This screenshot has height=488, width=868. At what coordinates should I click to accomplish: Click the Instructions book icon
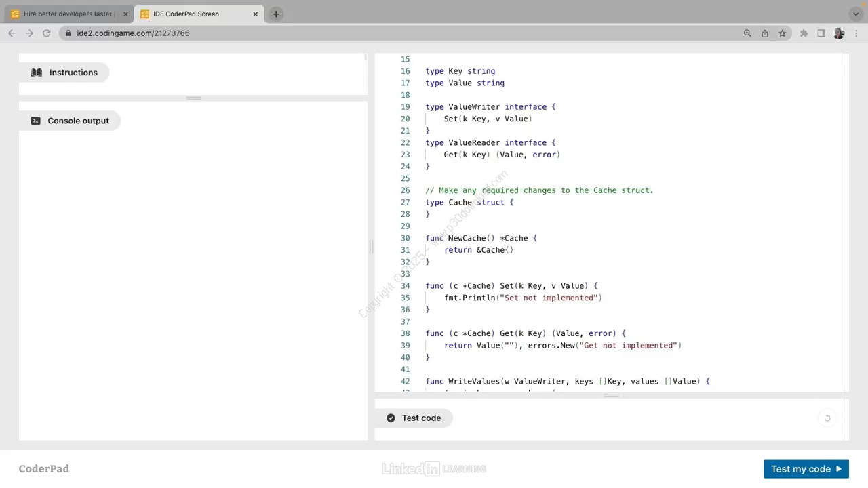point(37,73)
